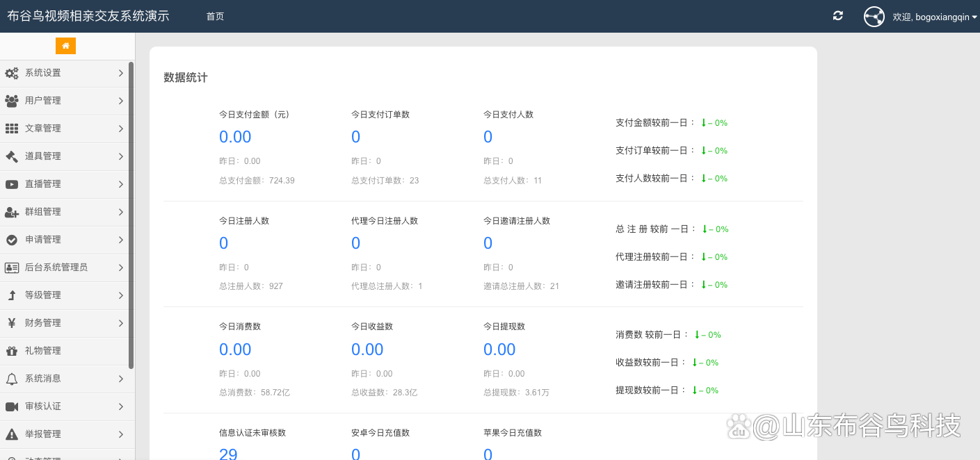Expand the 直播管理 menu chevron

tap(121, 184)
